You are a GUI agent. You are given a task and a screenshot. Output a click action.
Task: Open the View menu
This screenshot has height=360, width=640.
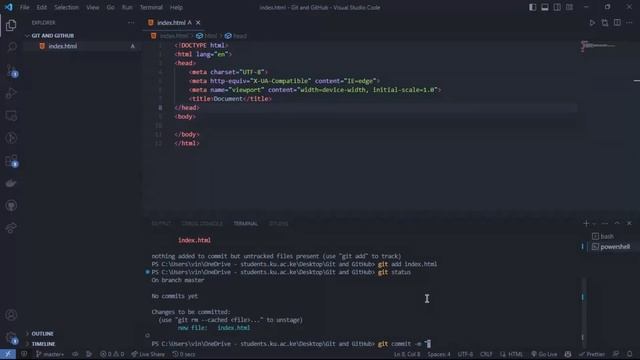[93, 7]
